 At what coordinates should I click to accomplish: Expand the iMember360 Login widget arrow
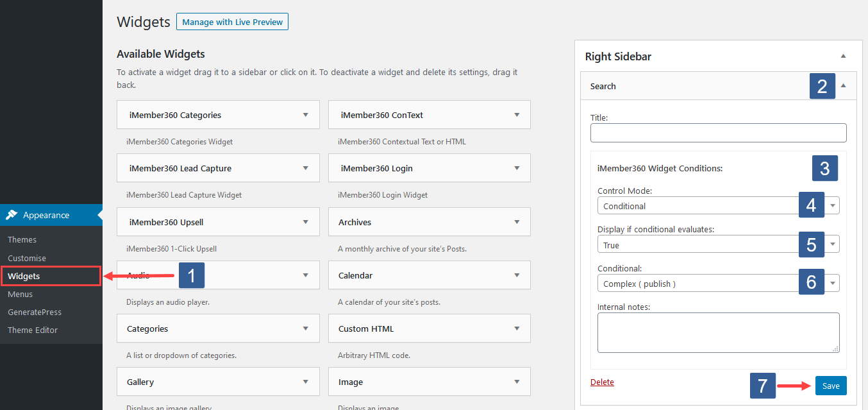[517, 167]
